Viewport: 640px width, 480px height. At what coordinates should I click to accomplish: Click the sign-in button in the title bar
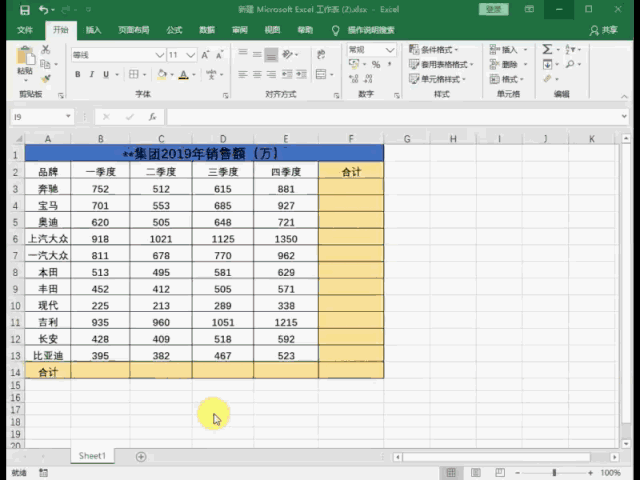point(493,9)
